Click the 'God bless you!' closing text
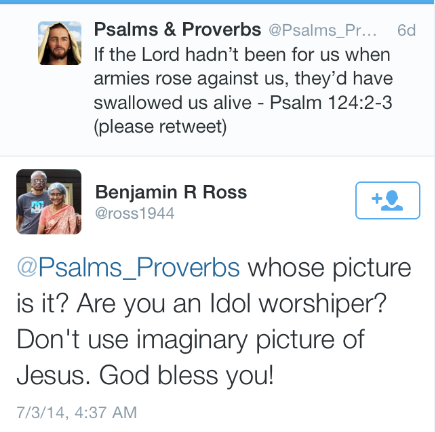This screenshot has height=432, width=435. (x=186, y=376)
